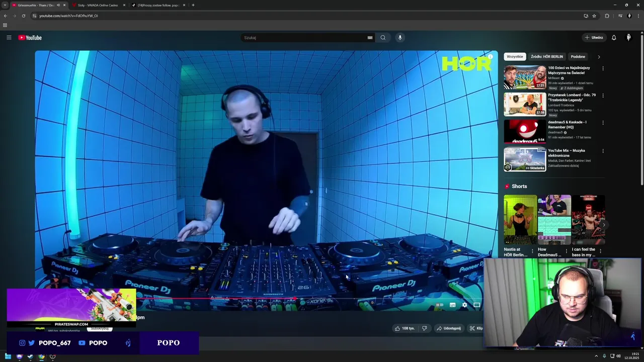Open the deadmau5 I Remember thumbnail
The image size is (644, 362).
pyautogui.click(x=525, y=131)
